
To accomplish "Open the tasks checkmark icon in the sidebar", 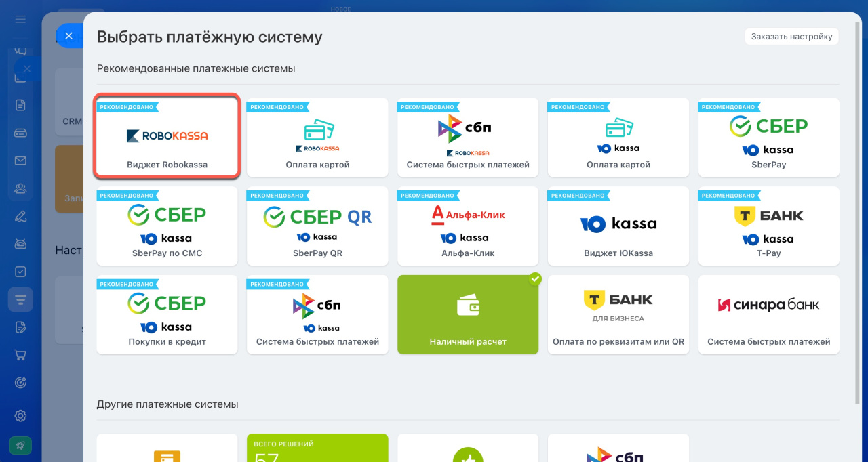I will [x=20, y=272].
